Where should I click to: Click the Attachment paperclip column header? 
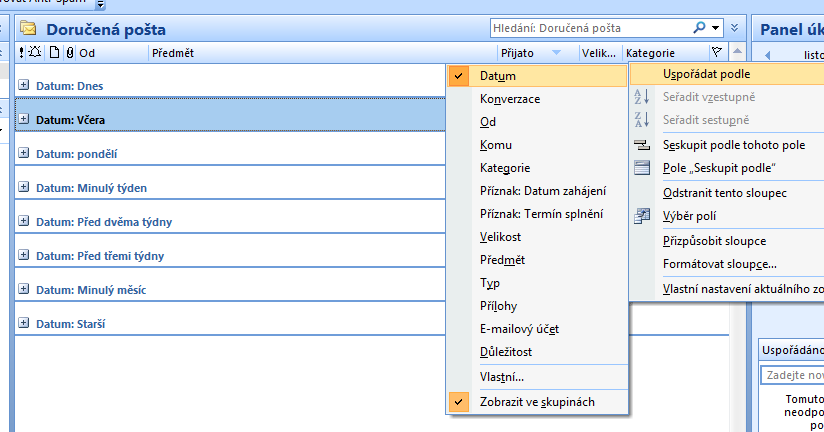tap(70, 53)
